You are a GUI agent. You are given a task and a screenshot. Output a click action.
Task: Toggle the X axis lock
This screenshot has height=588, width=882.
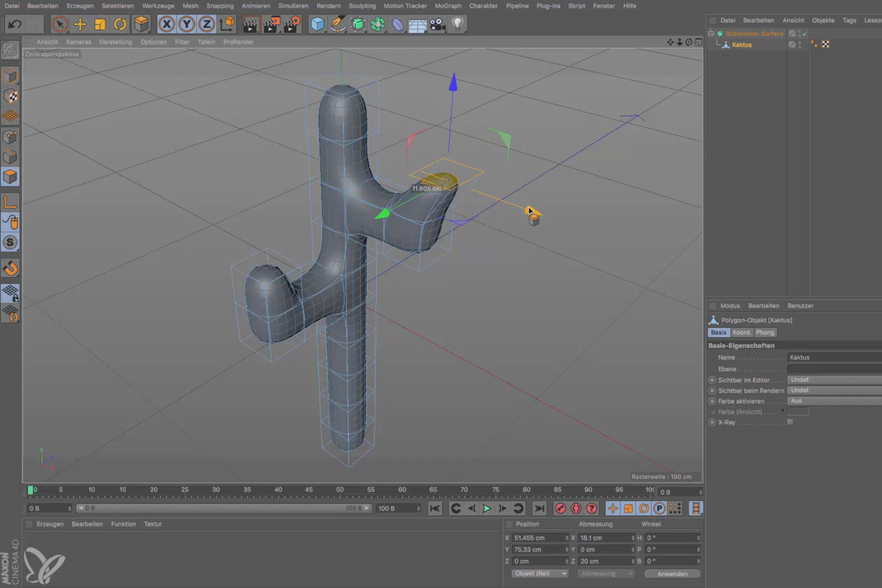tap(168, 24)
